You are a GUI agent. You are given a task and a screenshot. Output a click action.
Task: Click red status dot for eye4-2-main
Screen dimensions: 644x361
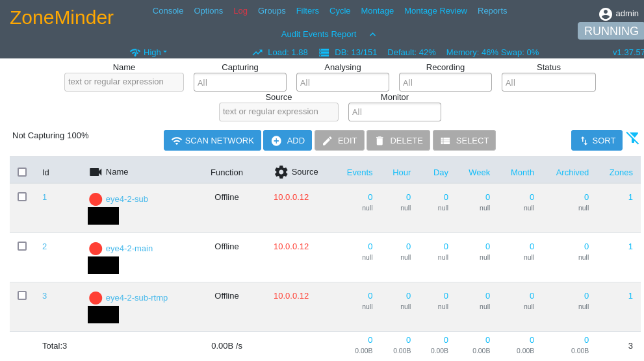[x=96, y=249]
